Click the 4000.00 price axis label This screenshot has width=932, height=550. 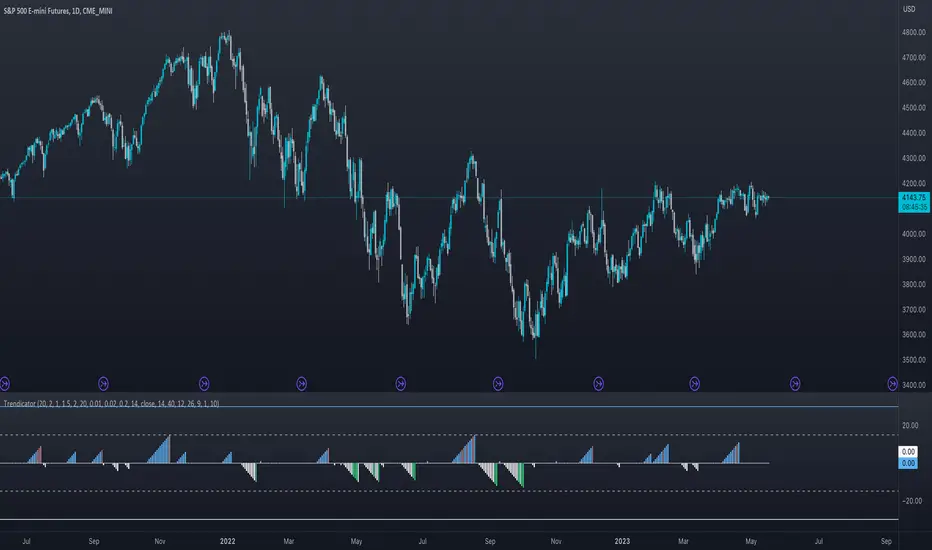tap(914, 234)
